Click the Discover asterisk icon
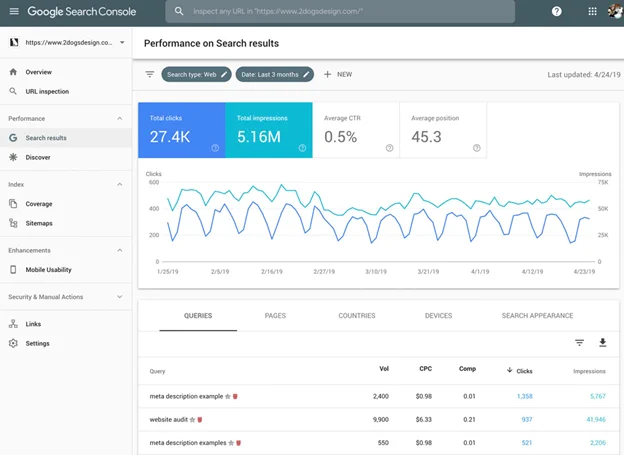Image resolution: width=624 pixels, height=455 pixels. coord(13,157)
